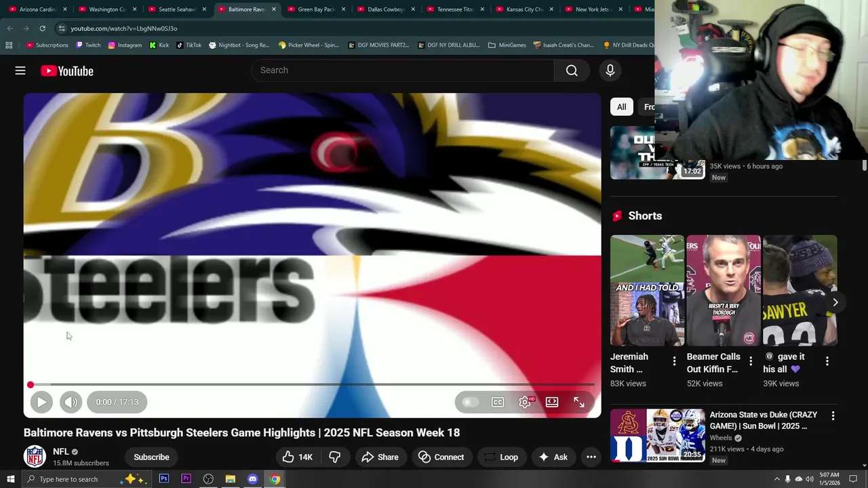Mute the video with the speaker icon

(71, 402)
